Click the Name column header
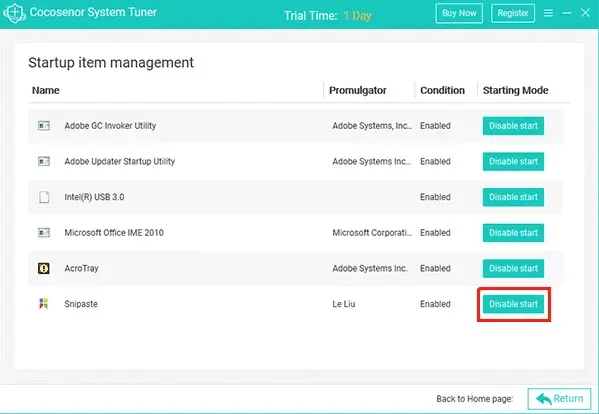Viewport: 599px width, 414px height. [45, 91]
